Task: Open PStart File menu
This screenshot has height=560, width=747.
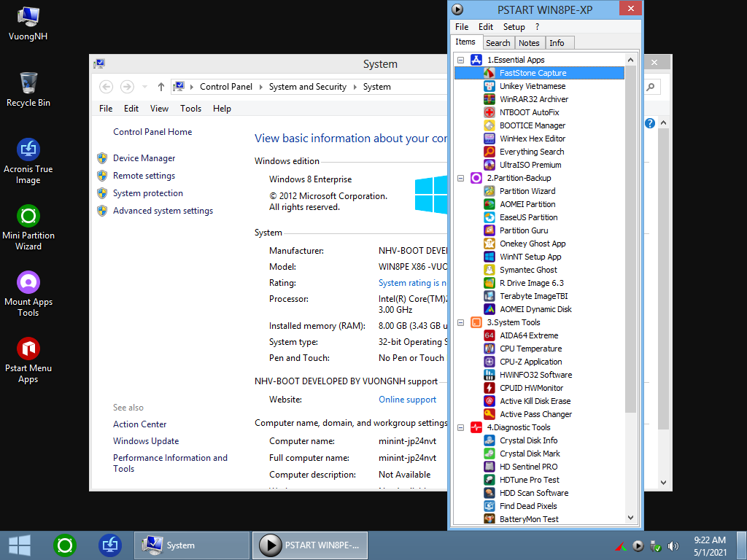Action: [x=462, y=27]
